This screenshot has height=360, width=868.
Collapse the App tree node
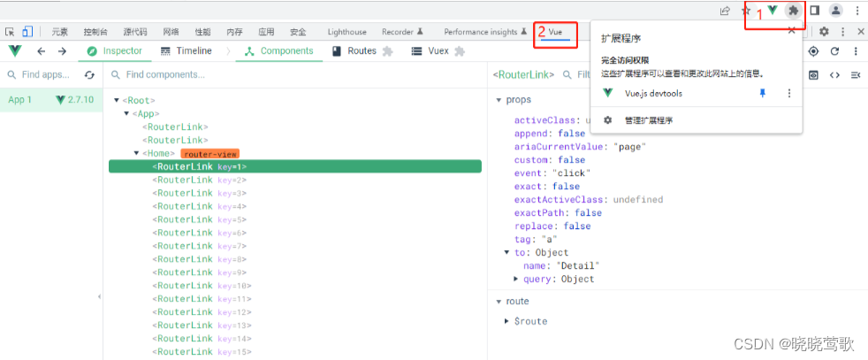pos(126,113)
